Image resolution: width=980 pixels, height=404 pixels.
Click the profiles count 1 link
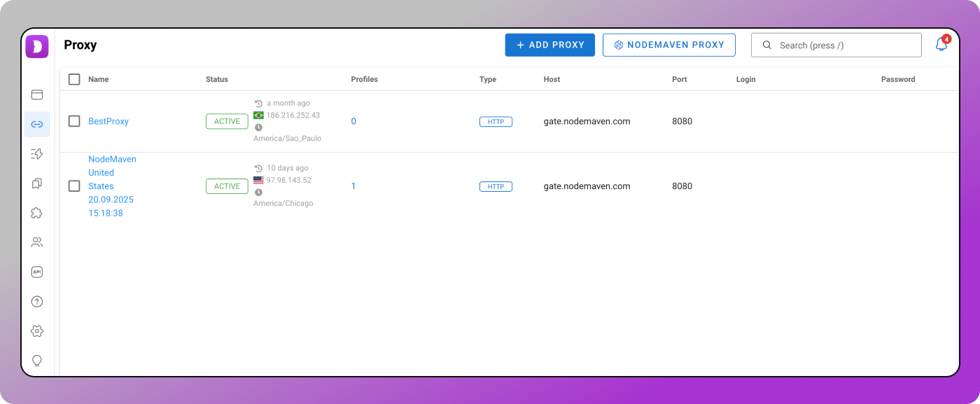pos(353,186)
